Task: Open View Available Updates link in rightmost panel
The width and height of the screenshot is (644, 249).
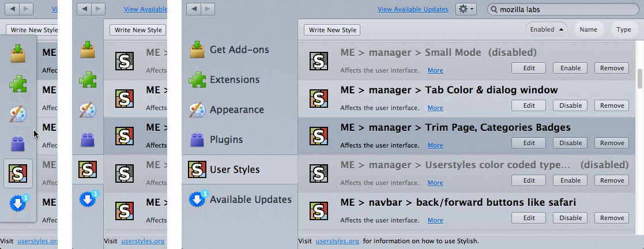Action: (x=413, y=9)
